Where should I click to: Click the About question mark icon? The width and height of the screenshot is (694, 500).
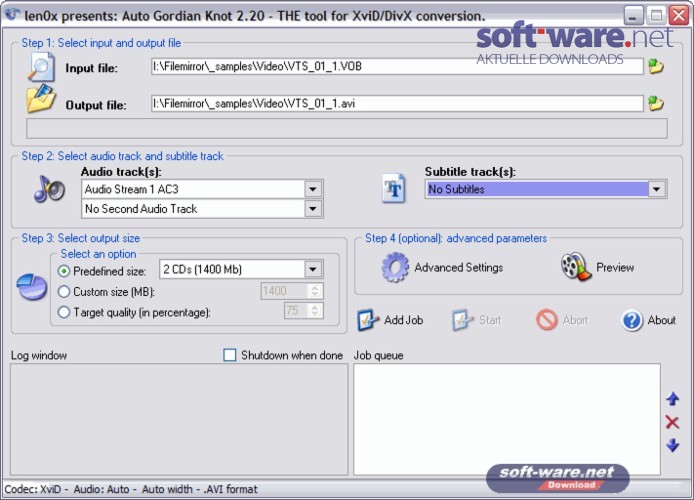[x=632, y=320]
